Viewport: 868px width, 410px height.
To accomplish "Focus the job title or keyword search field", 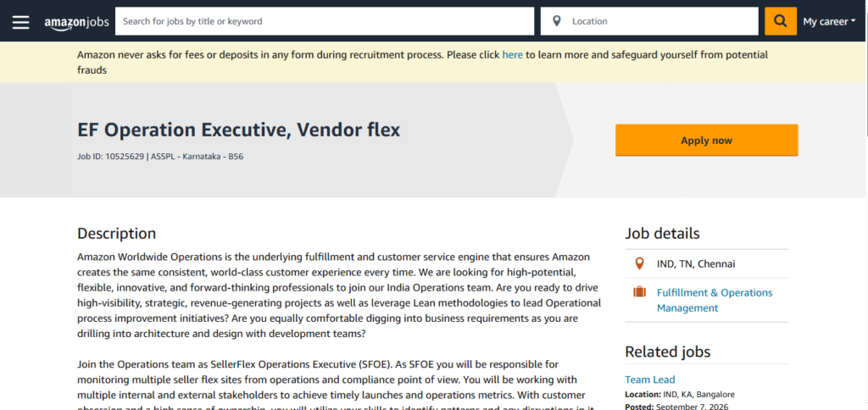I will click(x=325, y=21).
